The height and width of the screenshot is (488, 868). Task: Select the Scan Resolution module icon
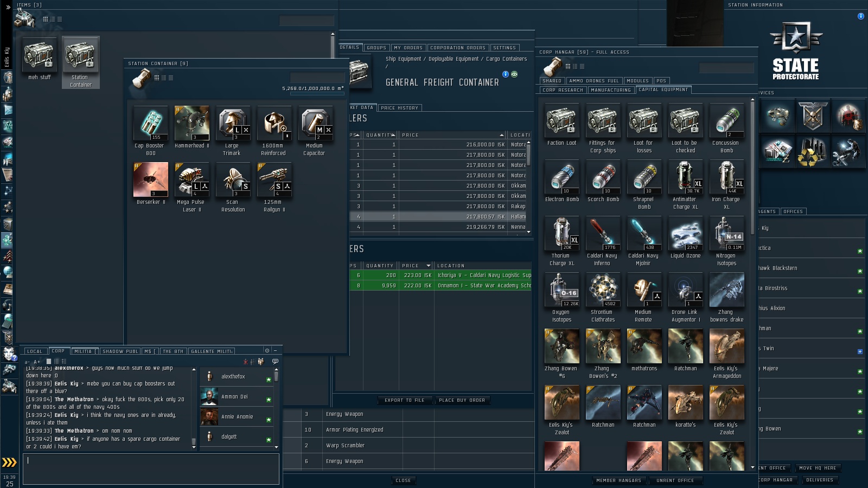coord(233,179)
